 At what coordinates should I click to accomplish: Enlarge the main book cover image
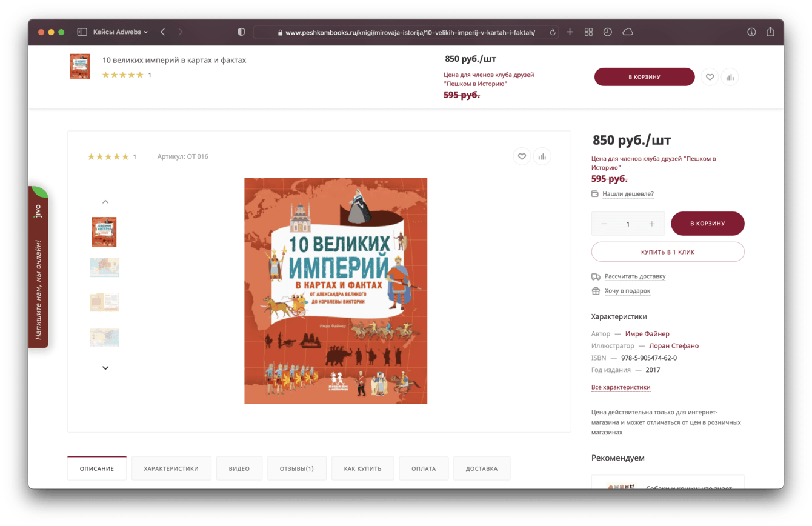coord(336,291)
